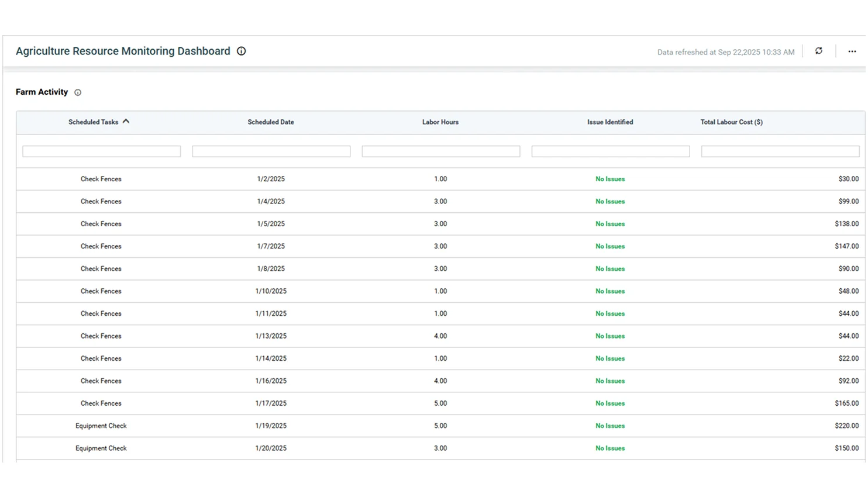
Task: Click the Farm Activity info icon
Action: (78, 92)
